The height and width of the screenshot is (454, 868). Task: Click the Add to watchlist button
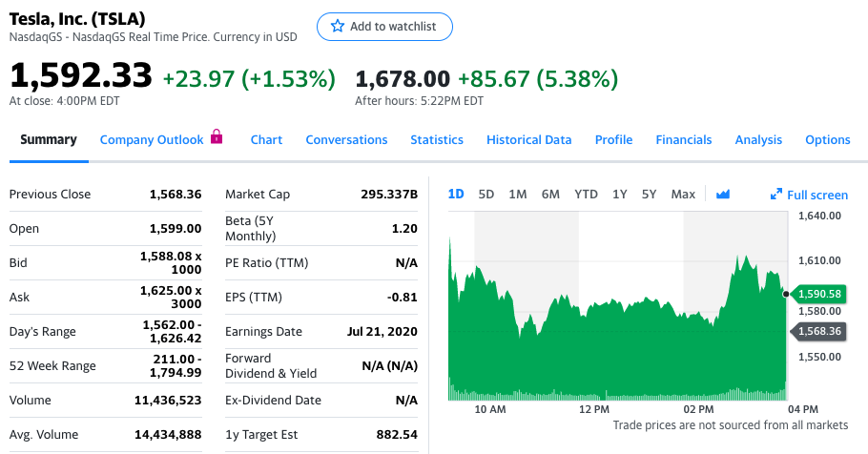point(384,27)
